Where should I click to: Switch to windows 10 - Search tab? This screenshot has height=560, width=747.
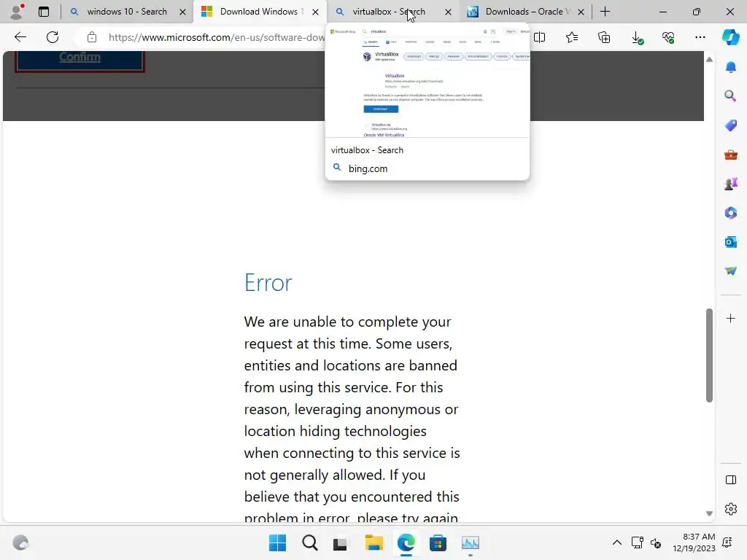[126, 12]
